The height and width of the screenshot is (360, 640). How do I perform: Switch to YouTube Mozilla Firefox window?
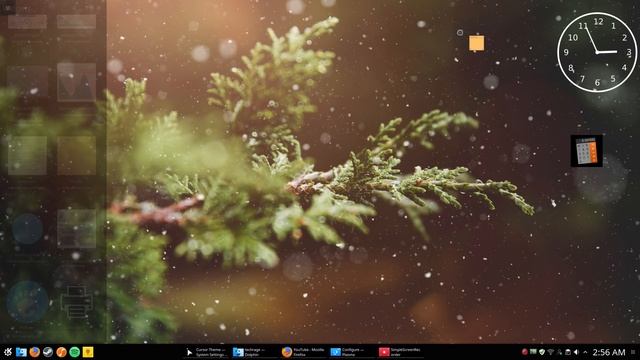(x=303, y=352)
